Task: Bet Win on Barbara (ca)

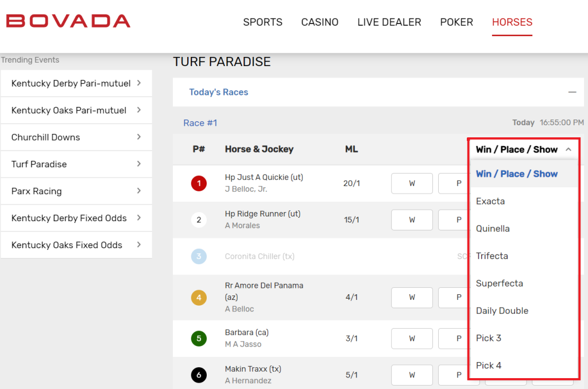Action: click(x=412, y=338)
